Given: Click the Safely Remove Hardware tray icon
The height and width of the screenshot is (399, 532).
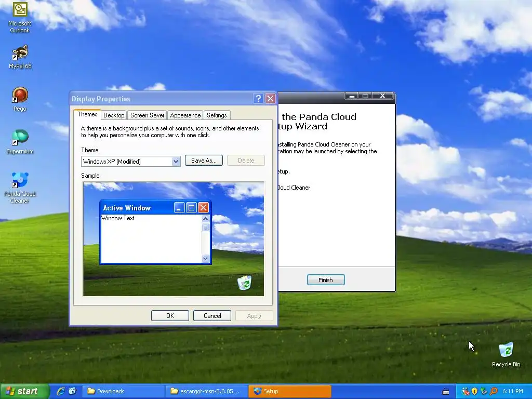Looking at the screenshot, I should pyautogui.click(x=484, y=391).
